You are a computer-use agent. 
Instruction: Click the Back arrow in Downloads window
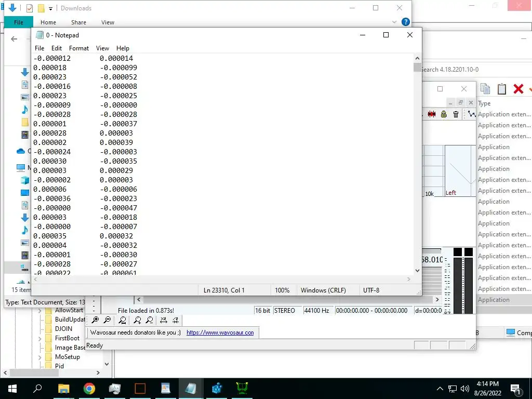point(14,39)
